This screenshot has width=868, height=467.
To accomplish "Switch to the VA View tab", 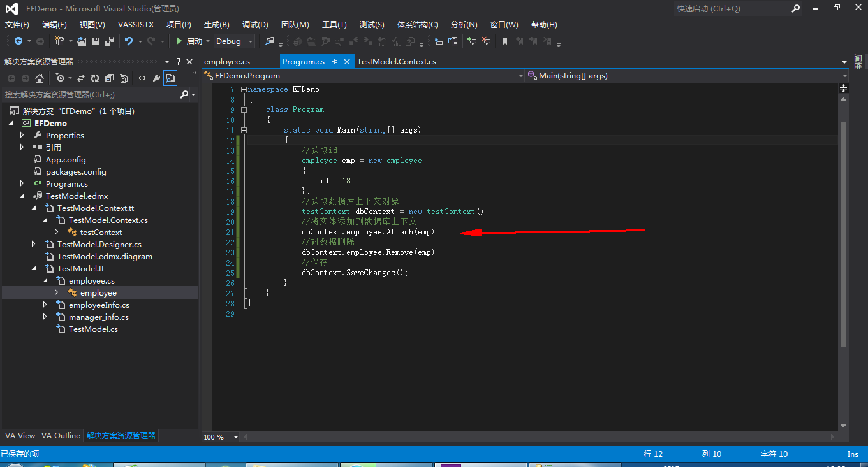I will point(20,436).
